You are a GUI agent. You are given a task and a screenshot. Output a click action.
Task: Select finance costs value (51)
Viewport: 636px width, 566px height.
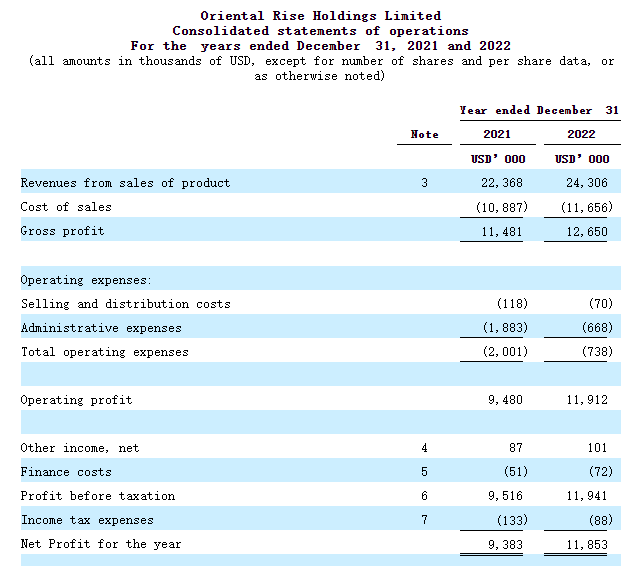pyautogui.click(x=516, y=471)
